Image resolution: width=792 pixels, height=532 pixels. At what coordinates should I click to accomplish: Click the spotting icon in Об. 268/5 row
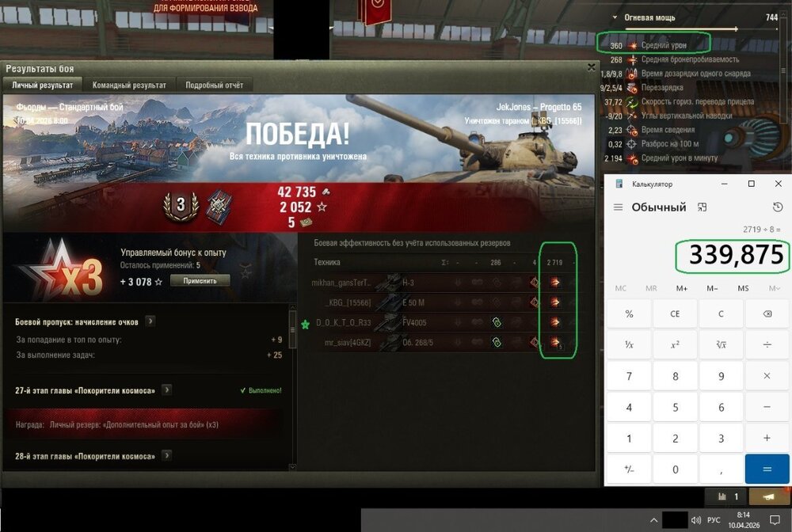point(497,342)
